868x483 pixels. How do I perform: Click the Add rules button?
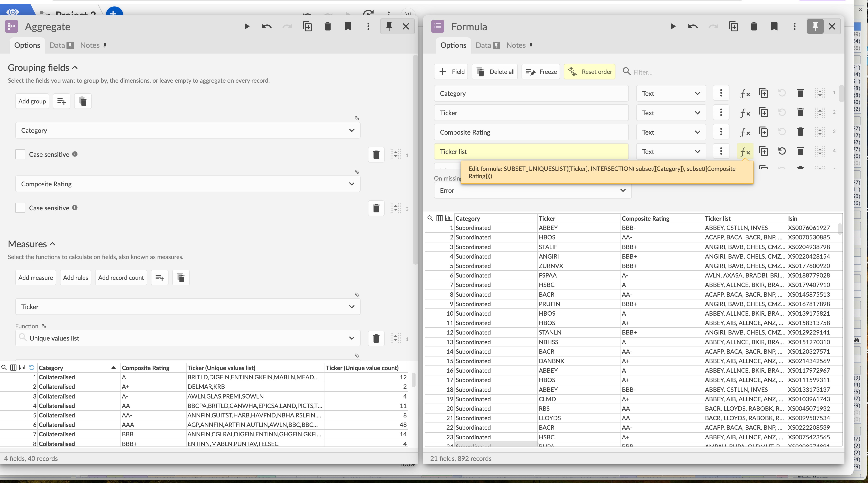point(75,278)
